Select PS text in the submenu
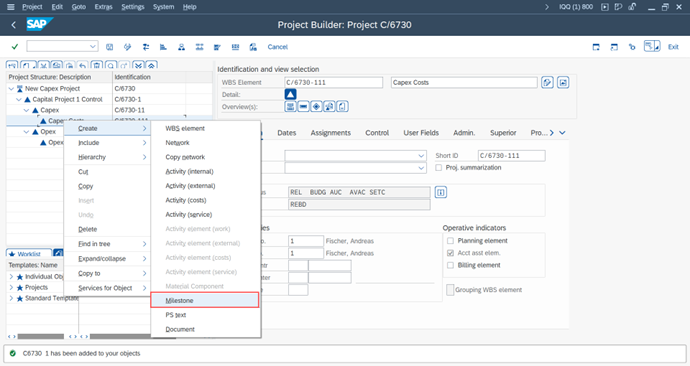 205,315
